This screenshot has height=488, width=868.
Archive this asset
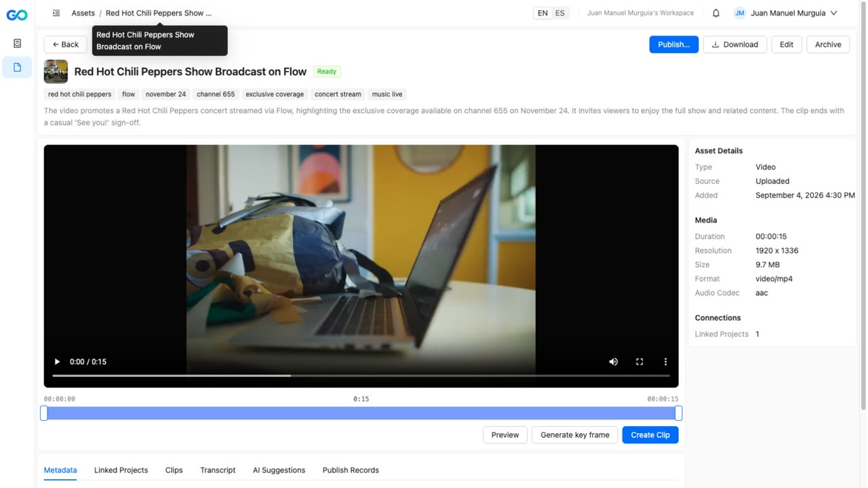click(828, 45)
